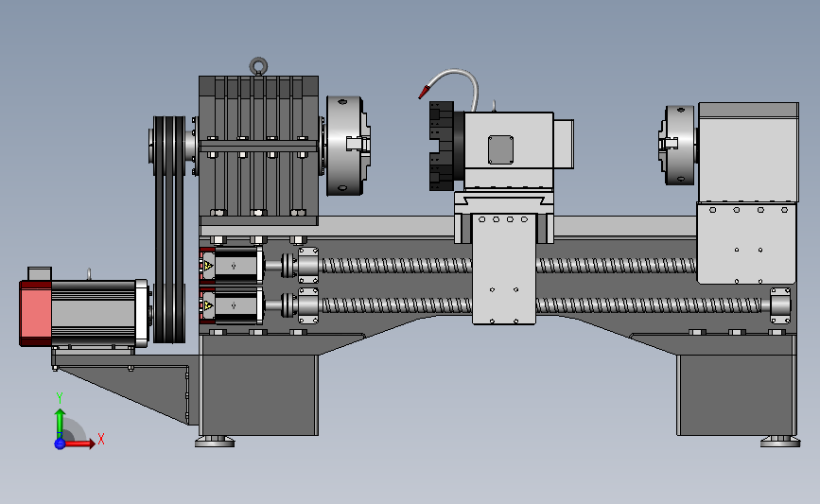Screen dimensions: 820x504
Task: Select the right-end bearing block of the lower screw
Action: click(780, 305)
